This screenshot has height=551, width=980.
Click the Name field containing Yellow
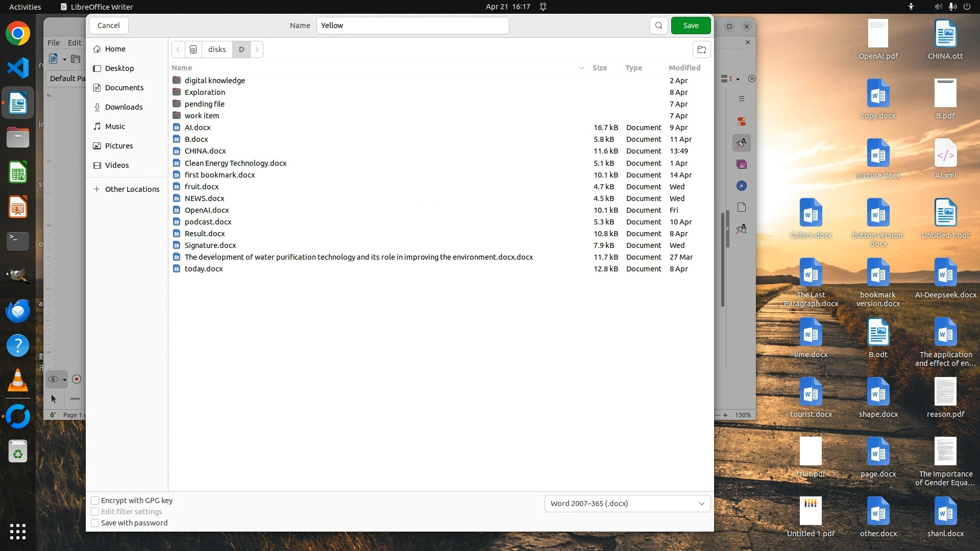coord(412,26)
